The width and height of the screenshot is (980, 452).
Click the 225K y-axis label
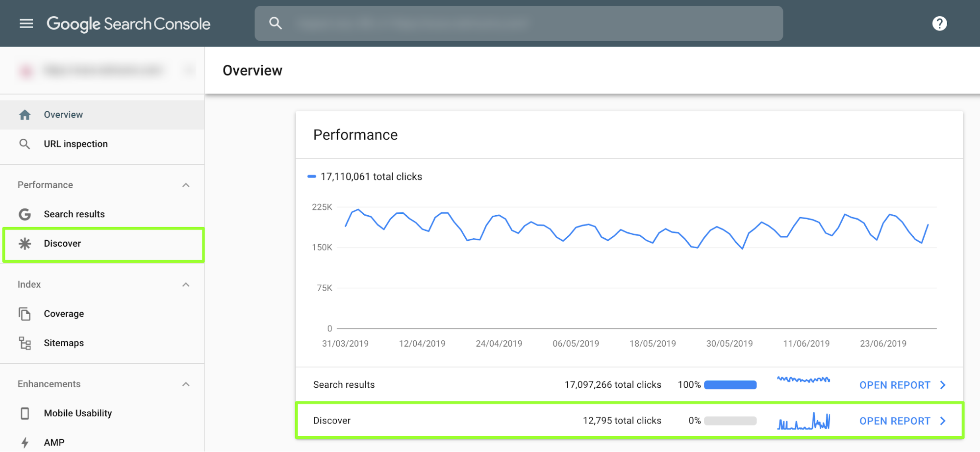click(322, 207)
